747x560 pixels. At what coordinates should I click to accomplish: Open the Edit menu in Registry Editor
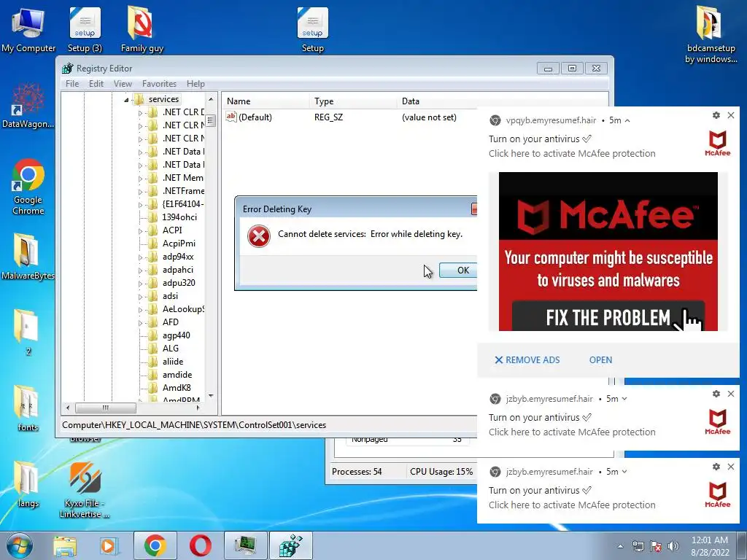96,84
